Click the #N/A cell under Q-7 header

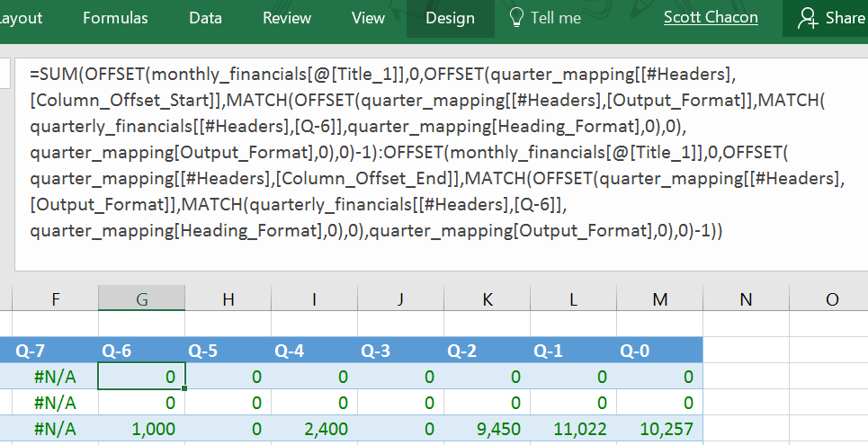point(56,377)
